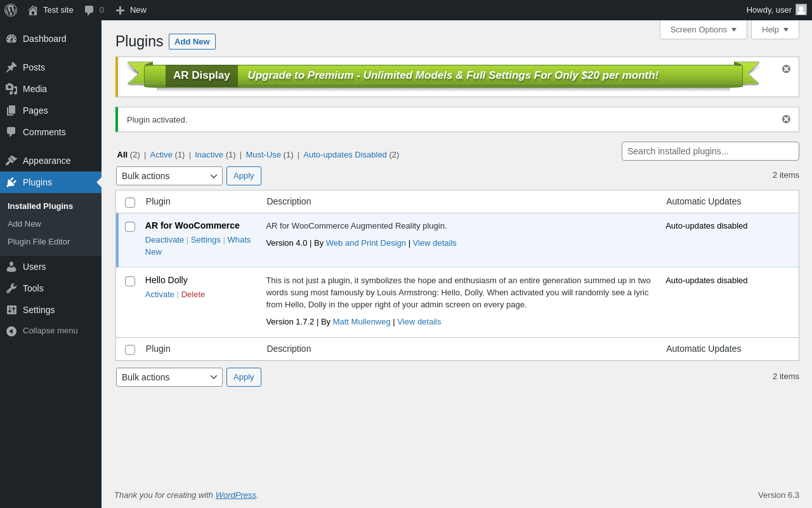Click the WordPress logo icon

point(11,10)
